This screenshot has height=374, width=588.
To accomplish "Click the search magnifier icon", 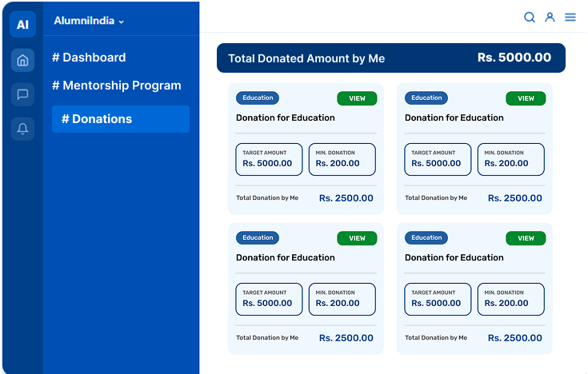I will click(x=530, y=17).
